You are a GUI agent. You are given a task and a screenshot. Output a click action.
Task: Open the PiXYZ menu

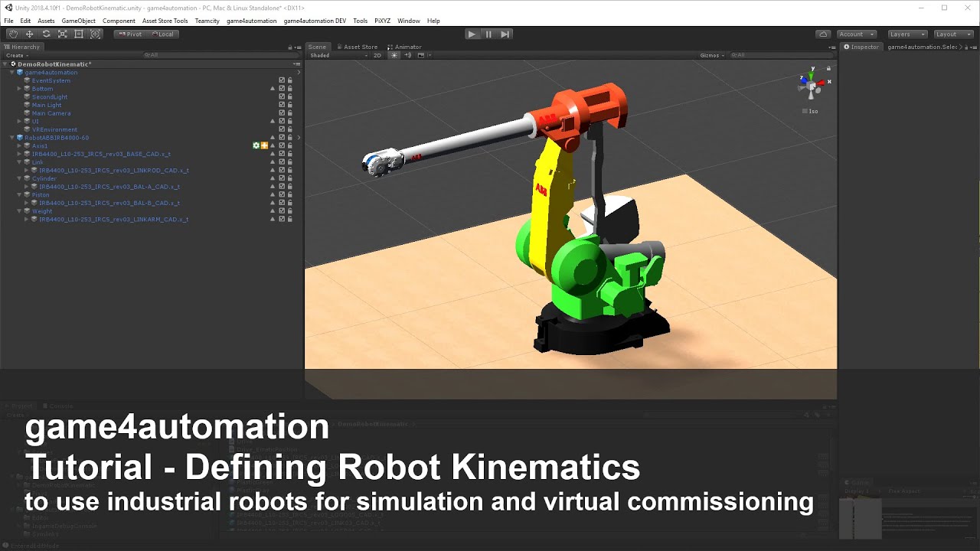pos(382,21)
